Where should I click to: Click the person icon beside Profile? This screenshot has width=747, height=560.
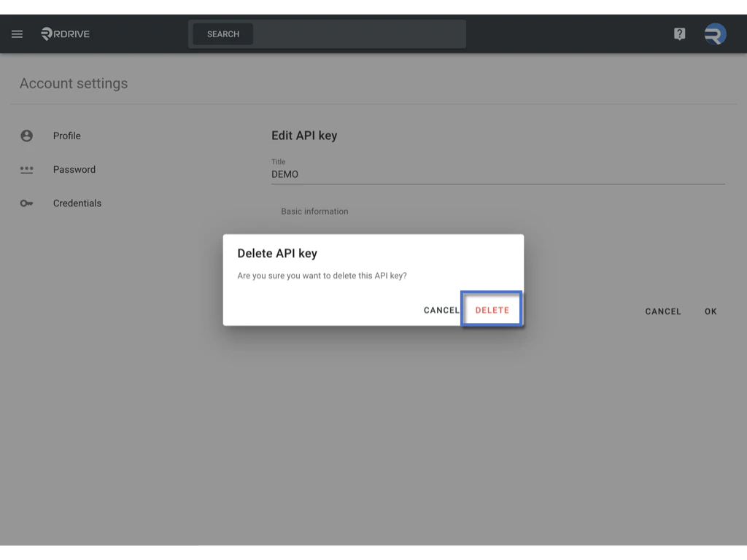click(x=27, y=136)
